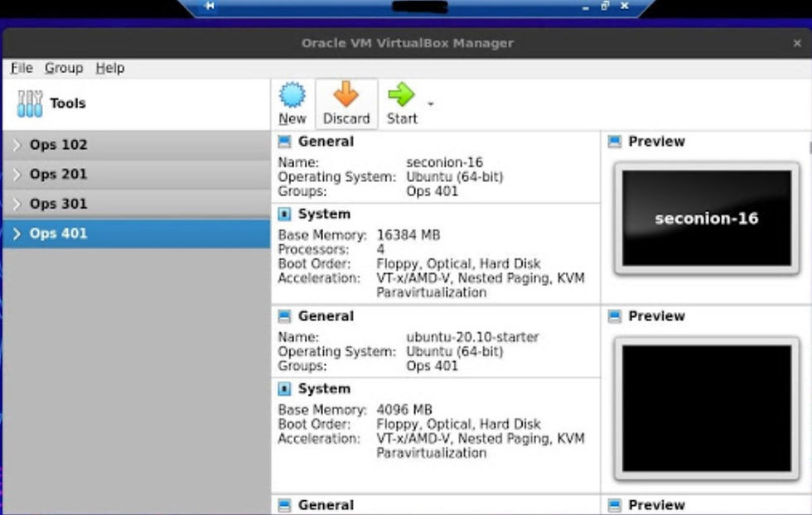Minimize the remote session connection bar
The height and width of the screenshot is (515, 812).
point(585,7)
